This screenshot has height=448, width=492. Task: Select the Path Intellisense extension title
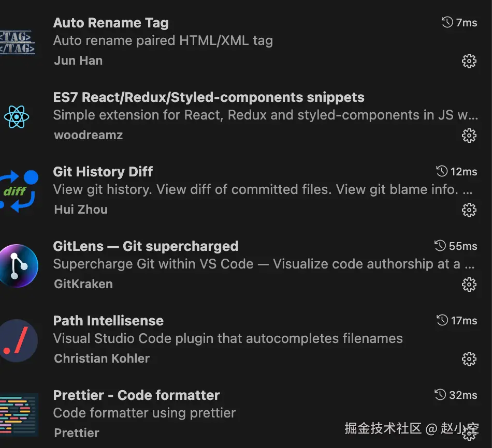108,321
